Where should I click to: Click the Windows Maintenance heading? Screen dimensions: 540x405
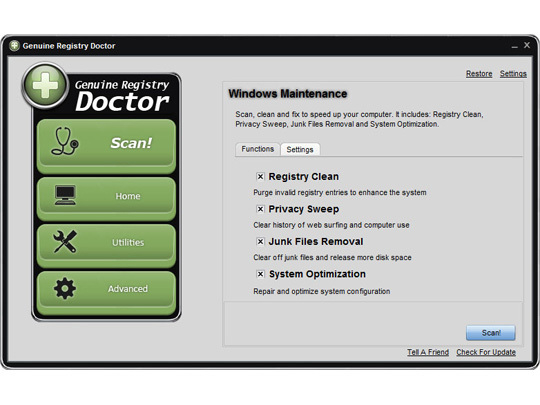288,94
